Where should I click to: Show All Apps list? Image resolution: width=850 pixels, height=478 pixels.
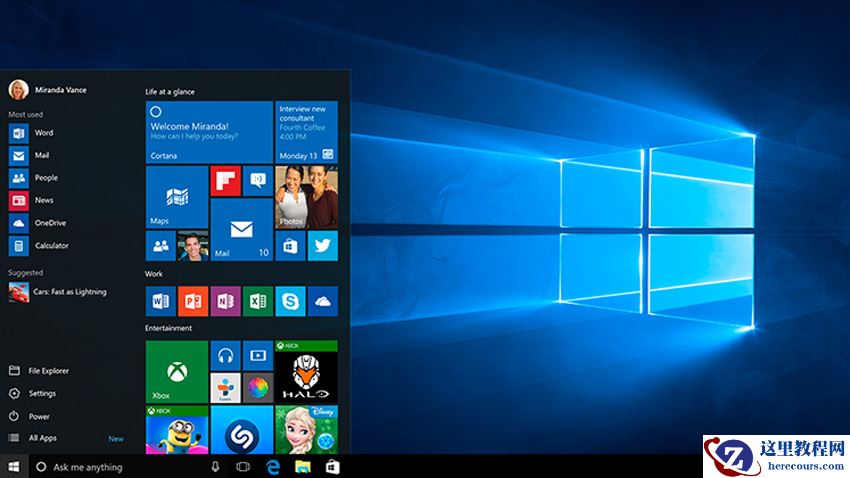[x=33, y=438]
